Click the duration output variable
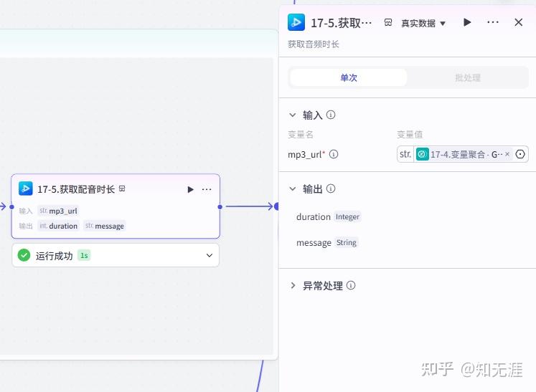The width and height of the screenshot is (536, 392). tap(313, 217)
